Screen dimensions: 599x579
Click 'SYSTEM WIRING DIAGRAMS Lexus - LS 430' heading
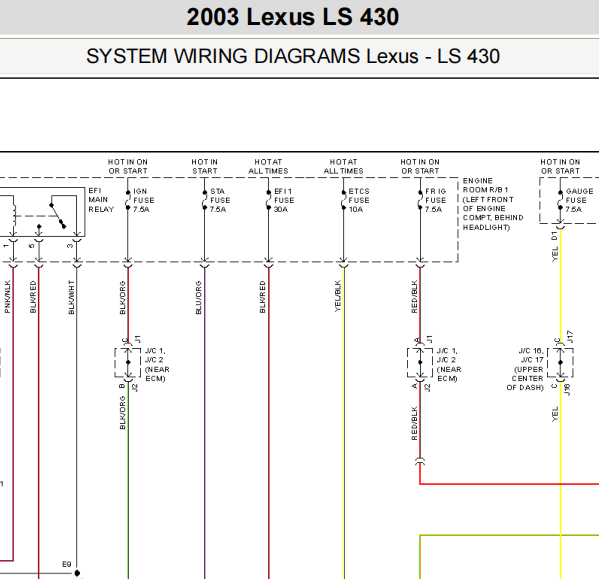point(293,56)
